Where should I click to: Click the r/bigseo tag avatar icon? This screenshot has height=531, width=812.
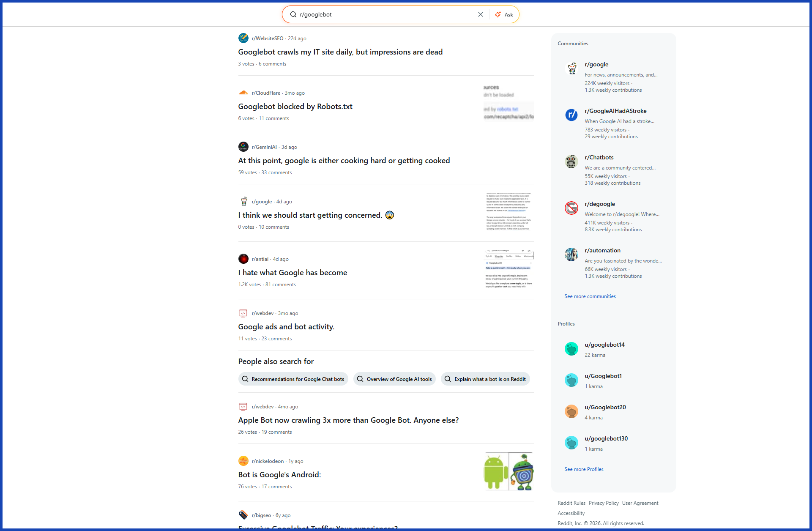(x=243, y=515)
